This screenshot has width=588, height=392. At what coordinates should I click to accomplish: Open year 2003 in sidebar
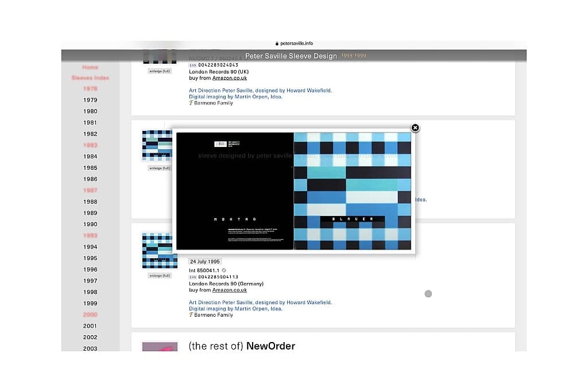click(x=90, y=348)
